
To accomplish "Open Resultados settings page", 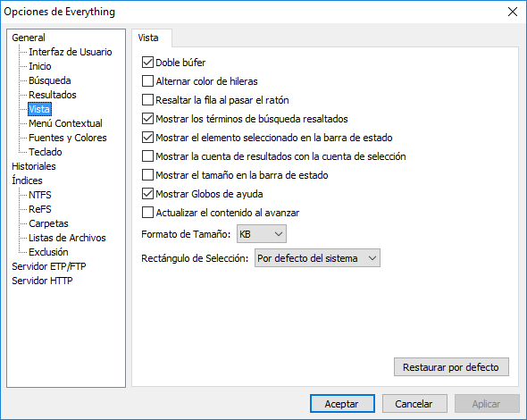I will coord(53,95).
